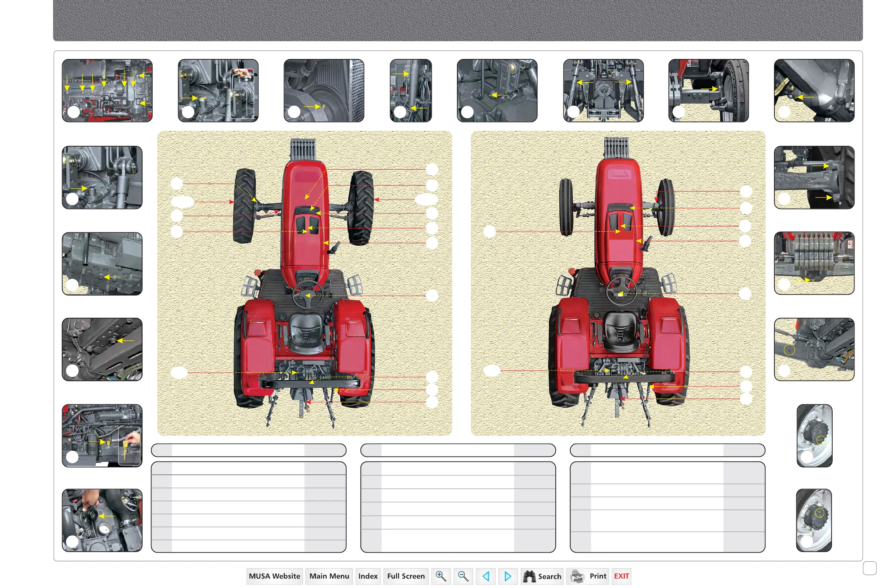Viewport: 882px width, 588px height.
Task: Click the red EXIT button
Action: pos(621,576)
